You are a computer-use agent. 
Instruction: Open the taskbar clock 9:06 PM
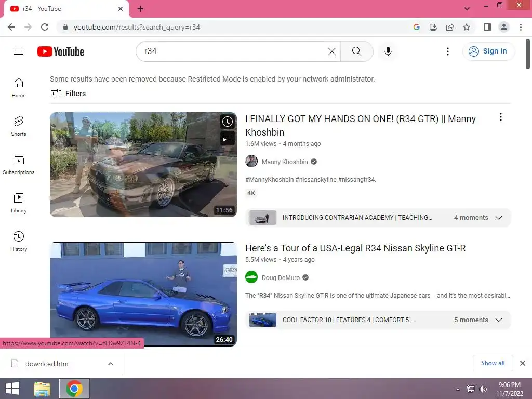point(510,389)
